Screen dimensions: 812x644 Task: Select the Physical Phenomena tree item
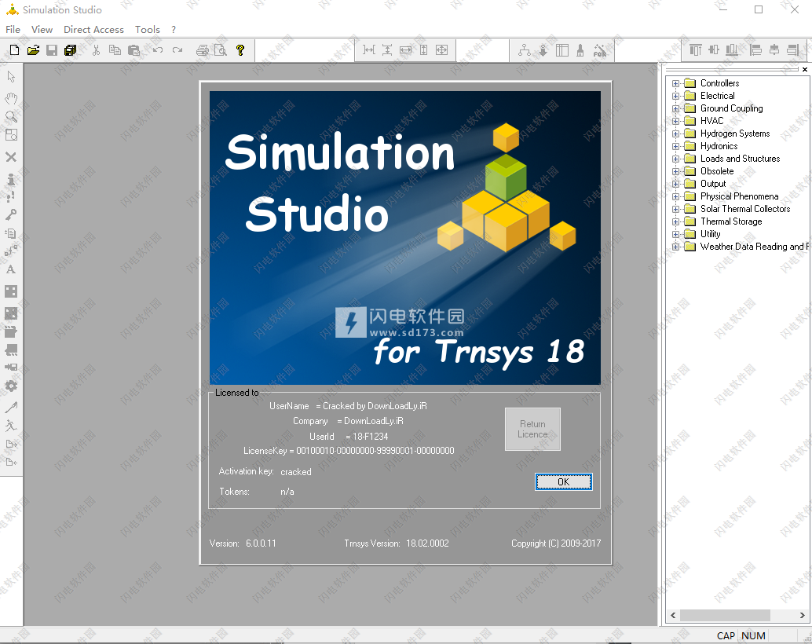click(739, 196)
